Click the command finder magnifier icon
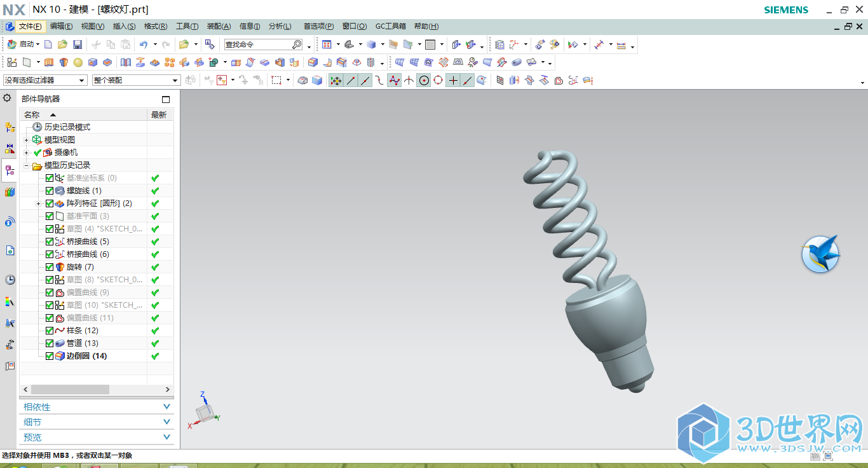 point(297,45)
